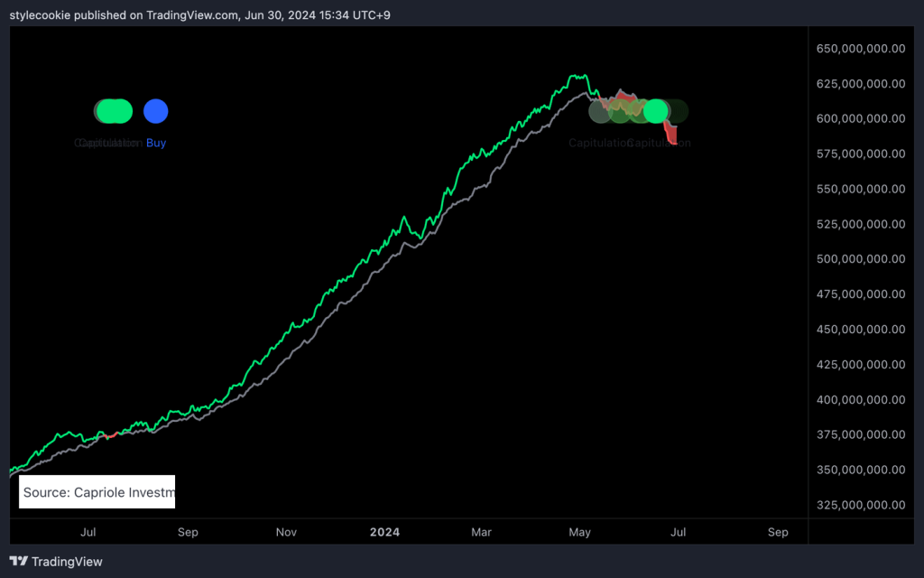Click the TradingView logo icon
The height and width of the screenshot is (578, 924).
18,562
